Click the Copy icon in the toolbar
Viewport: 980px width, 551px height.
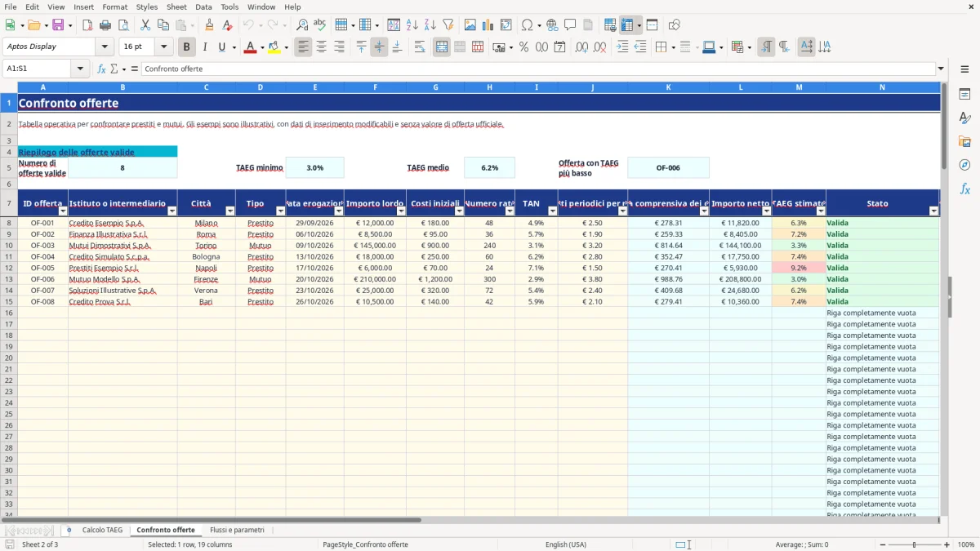[163, 25]
